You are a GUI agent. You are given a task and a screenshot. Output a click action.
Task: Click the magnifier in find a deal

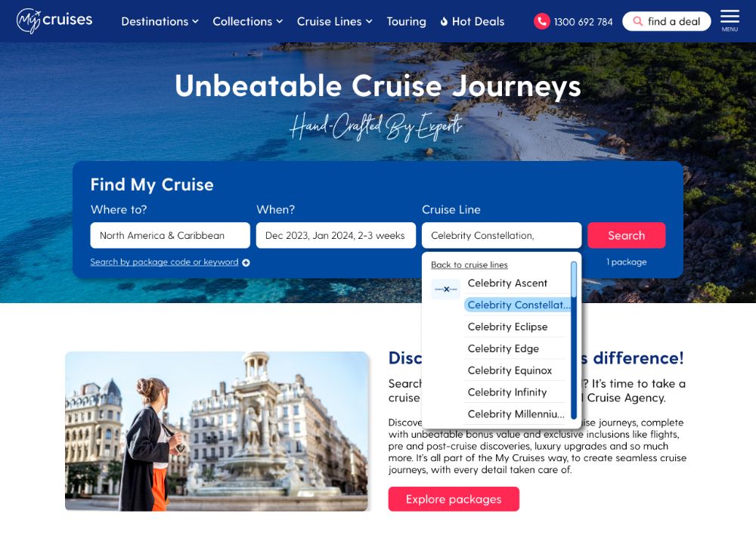(637, 21)
